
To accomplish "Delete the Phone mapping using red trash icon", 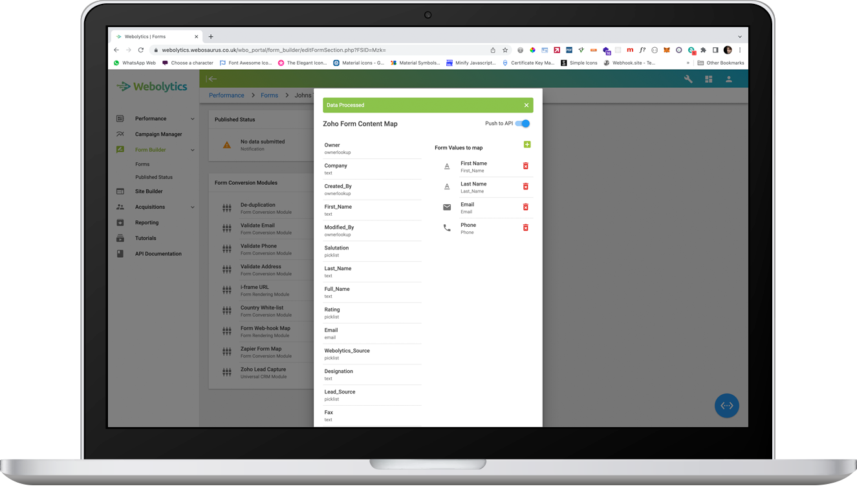I will pyautogui.click(x=526, y=227).
